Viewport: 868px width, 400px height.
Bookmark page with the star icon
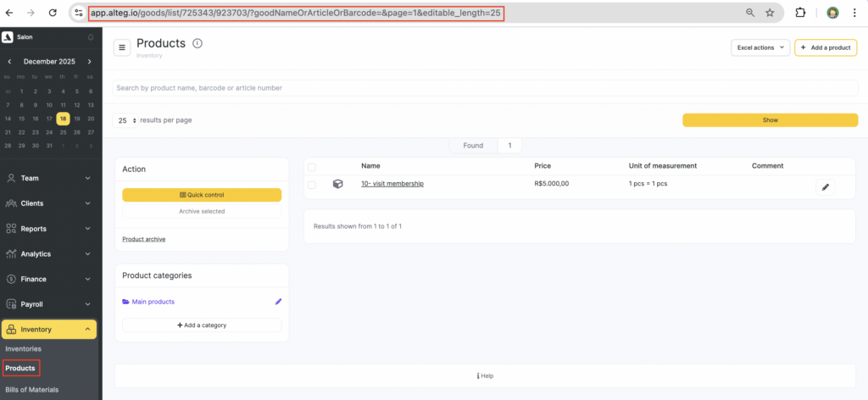point(770,13)
